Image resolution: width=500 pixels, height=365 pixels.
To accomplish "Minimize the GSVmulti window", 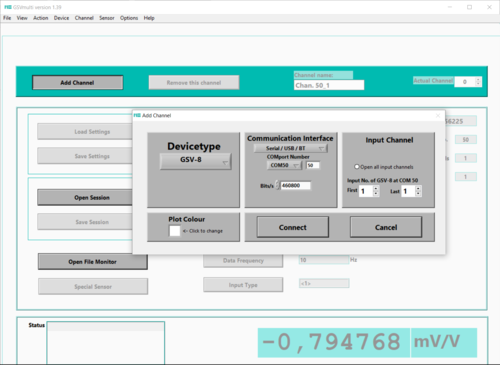I will [x=450, y=7].
